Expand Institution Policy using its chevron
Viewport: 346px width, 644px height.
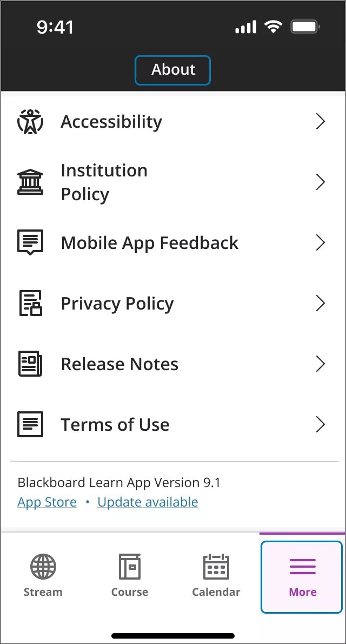[320, 182]
